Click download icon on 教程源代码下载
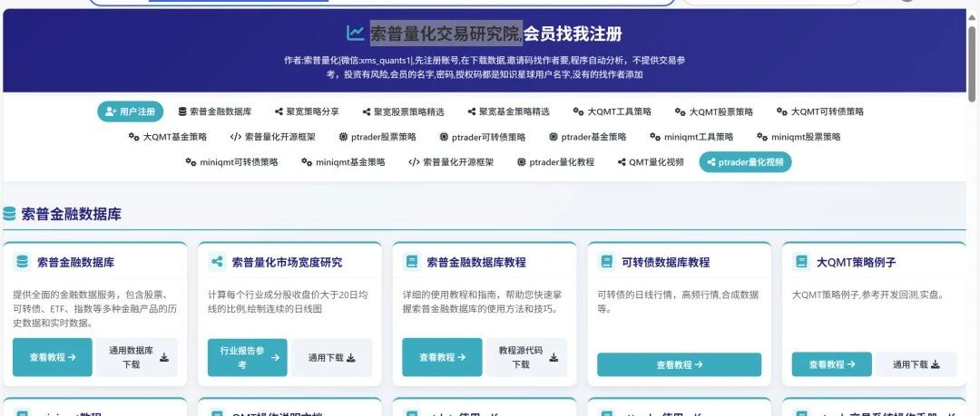The height and width of the screenshot is (416, 980). pos(554,357)
